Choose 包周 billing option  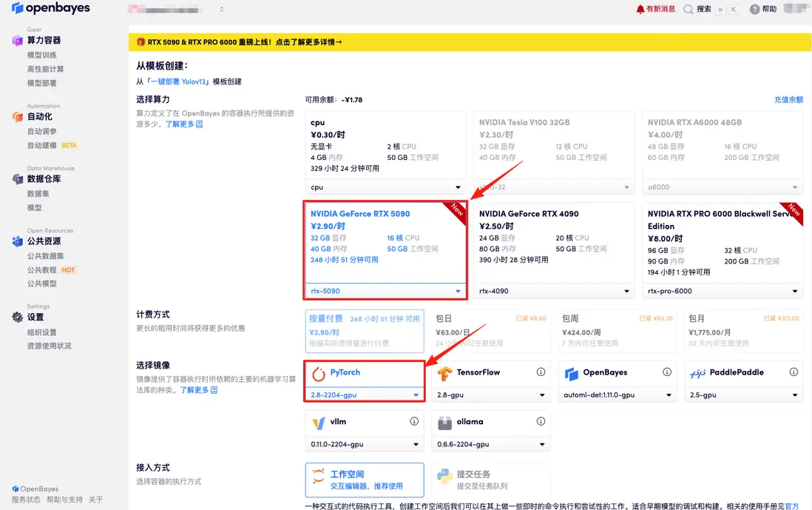pos(618,331)
